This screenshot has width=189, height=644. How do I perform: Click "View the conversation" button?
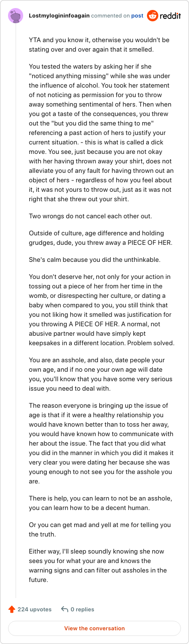point(94,628)
